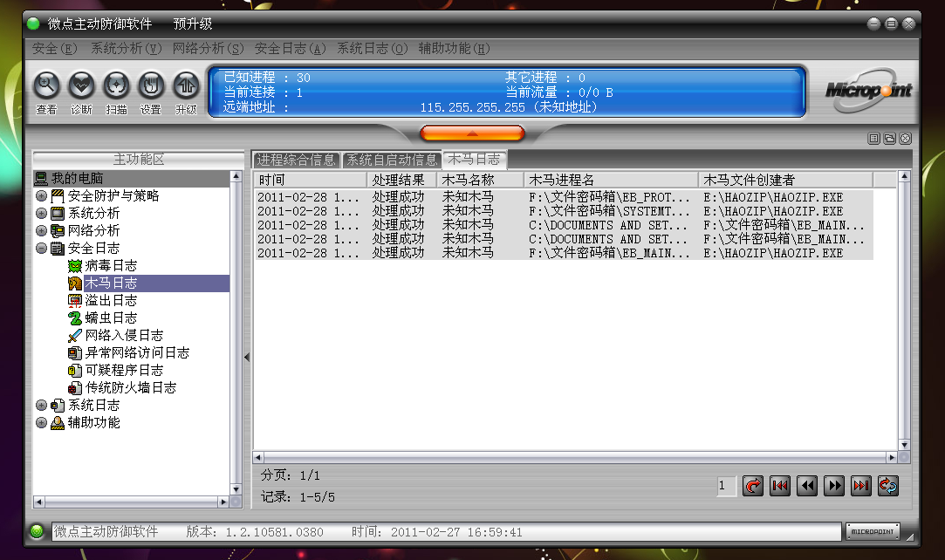This screenshot has height=560, width=945.
Task: Open 异常网络访问日志 icon
Action: [x=75, y=353]
